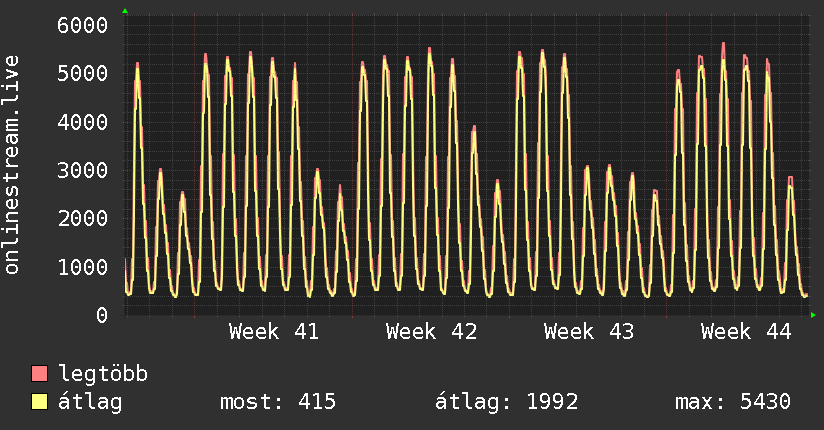This screenshot has width=824, height=430.
Task: Select the 'most: 415' current value
Action: [x=277, y=402]
